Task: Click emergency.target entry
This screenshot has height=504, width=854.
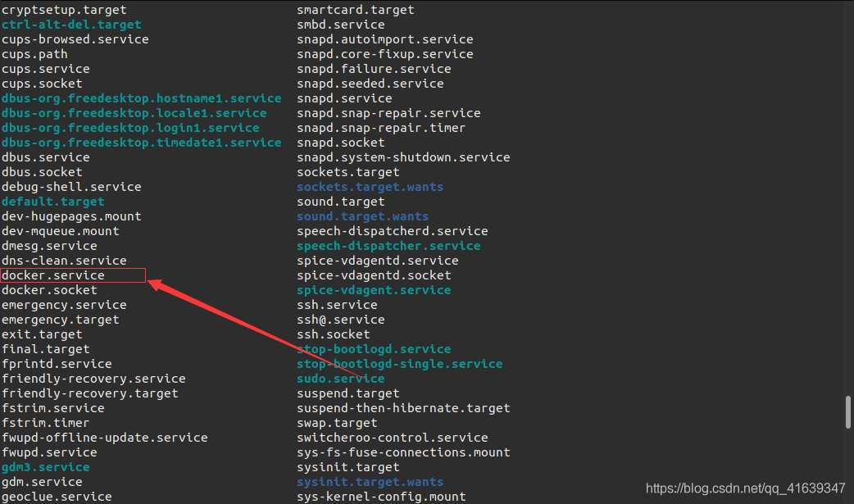Action: [61, 320]
